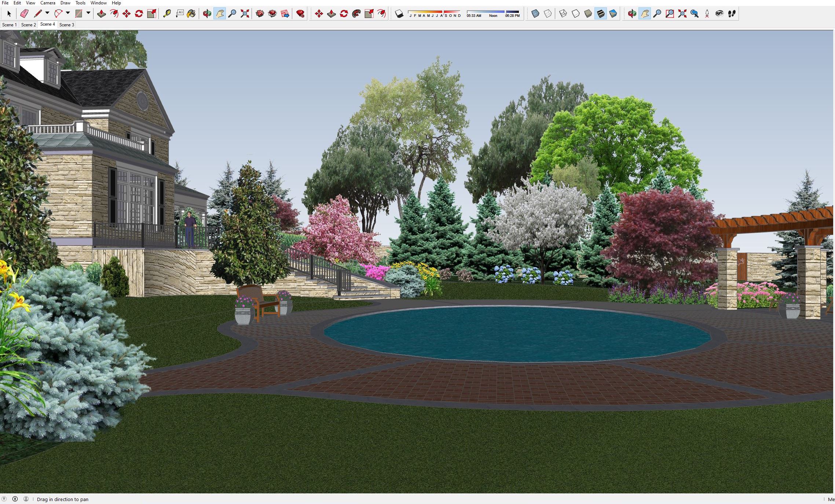Open the Window menu
Screen dimensions: 835x504
[x=98, y=3]
